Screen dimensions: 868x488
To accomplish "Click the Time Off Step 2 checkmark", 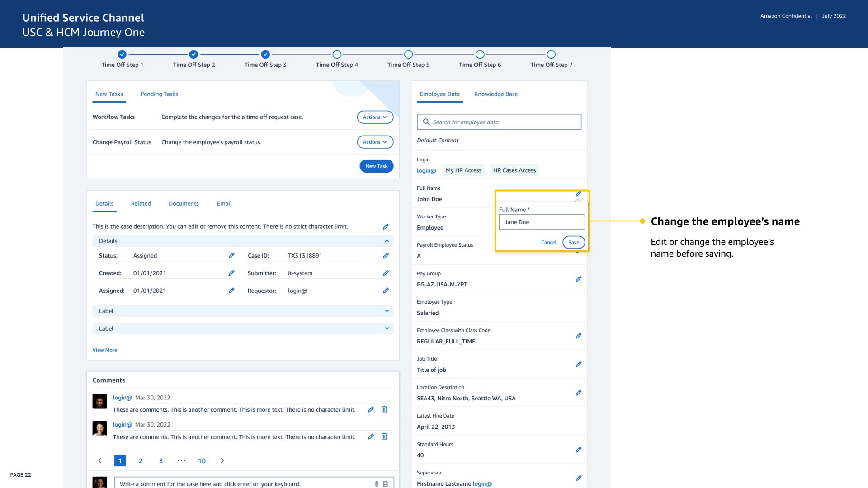I will (193, 55).
